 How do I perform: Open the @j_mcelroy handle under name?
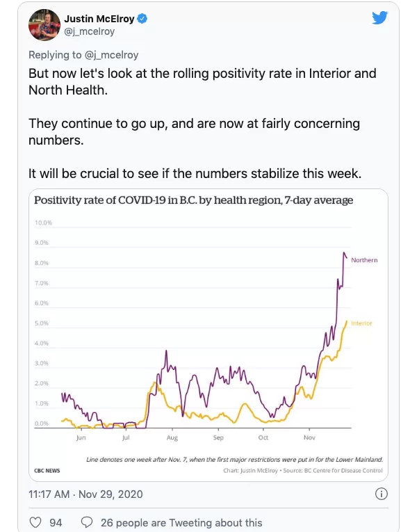pos(89,31)
